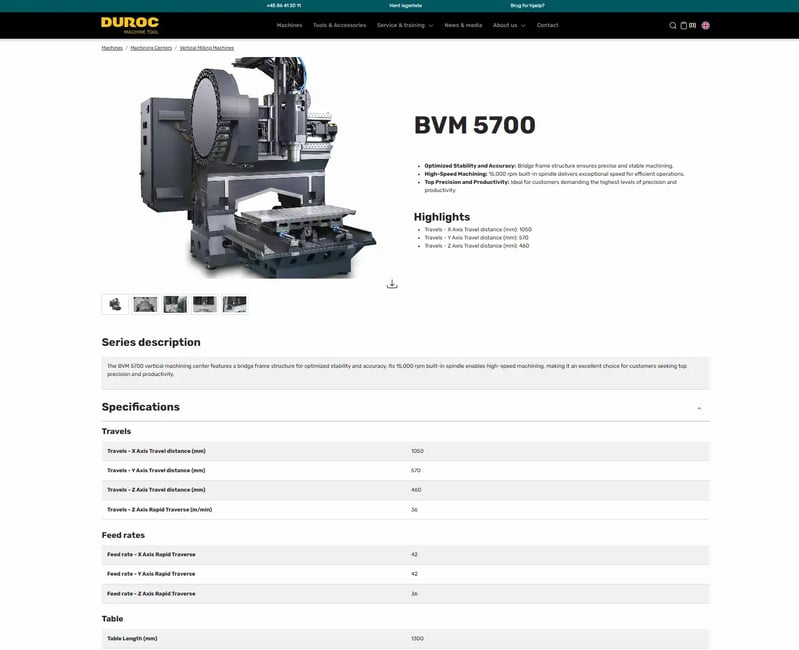Open the Contact page
The image size is (799, 650).
[547, 25]
